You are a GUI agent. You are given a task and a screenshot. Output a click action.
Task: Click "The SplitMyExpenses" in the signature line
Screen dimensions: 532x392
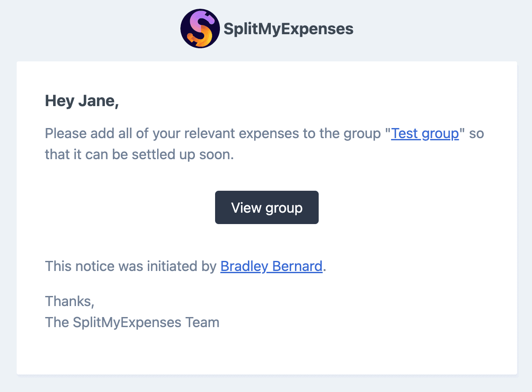[x=112, y=323]
